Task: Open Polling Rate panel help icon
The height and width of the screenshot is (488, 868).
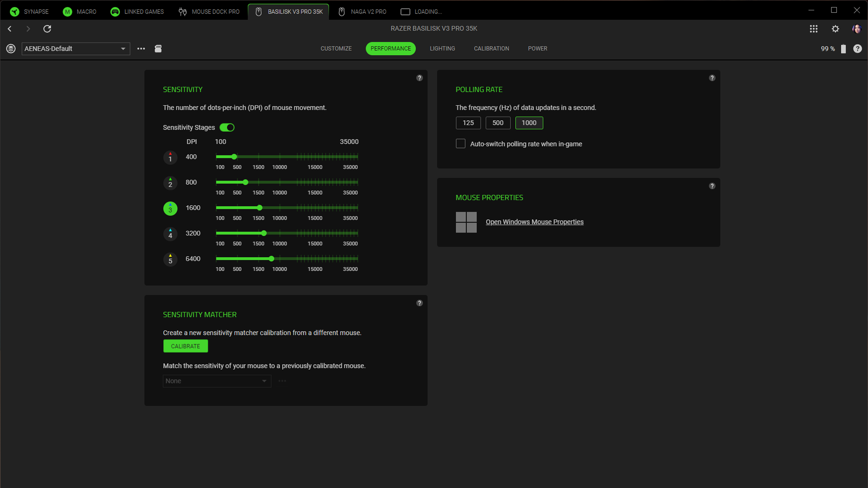Action: click(712, 78)
